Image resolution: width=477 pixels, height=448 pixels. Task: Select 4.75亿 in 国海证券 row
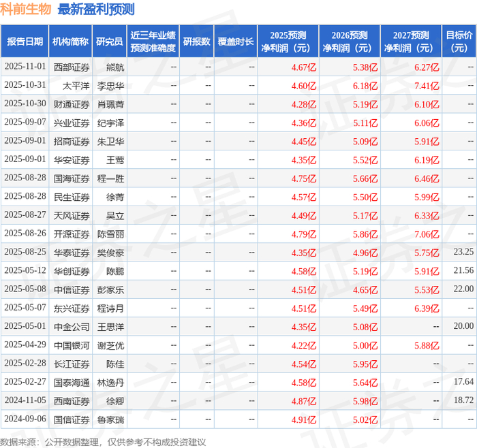[x=304, y=178]
